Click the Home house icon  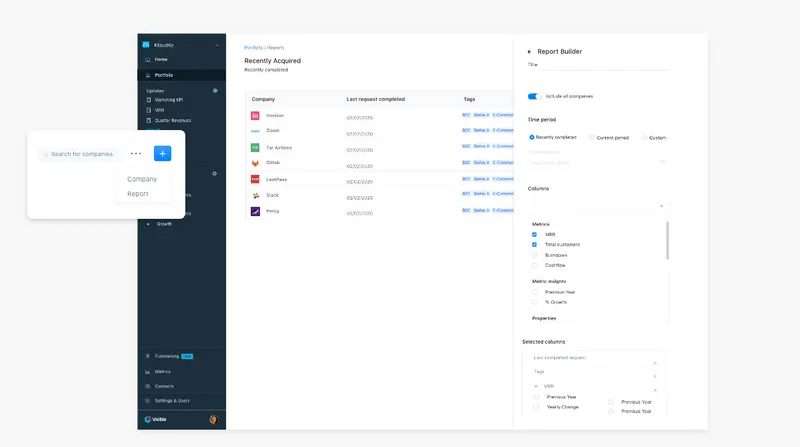148,59
